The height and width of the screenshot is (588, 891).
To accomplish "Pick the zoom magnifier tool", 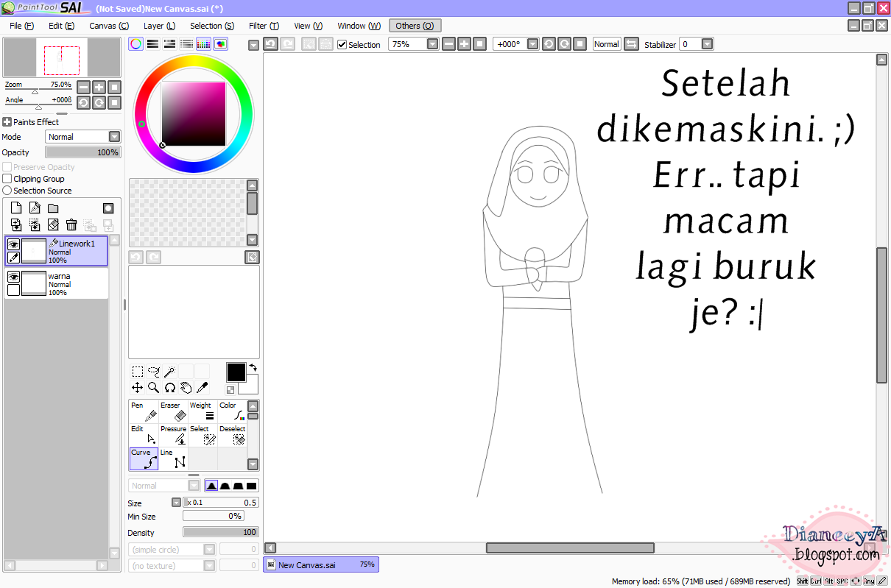I will pos(154,387).
